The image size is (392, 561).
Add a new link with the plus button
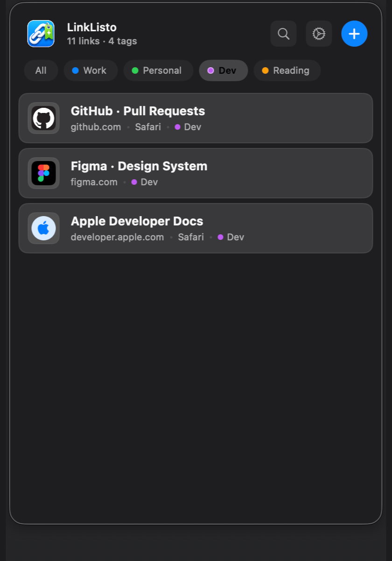[x=354, y=34]
